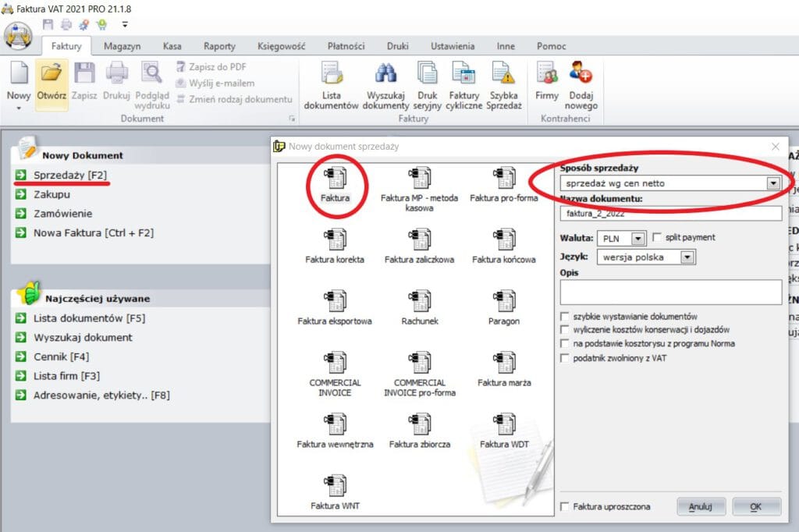Click Wyszukaj dokumenty binoculars icon

pyautogui.click(x=387, y=75)
